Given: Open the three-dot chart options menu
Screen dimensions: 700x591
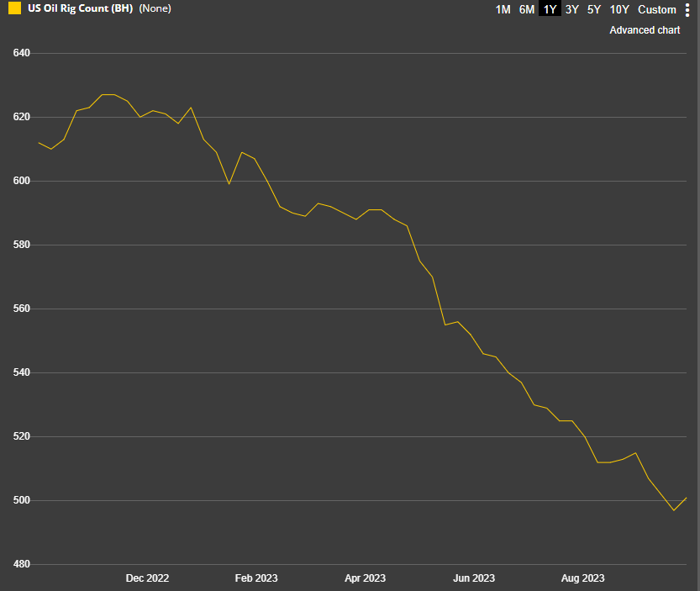Looking at the screenshot, I should (x=687, y=9).
